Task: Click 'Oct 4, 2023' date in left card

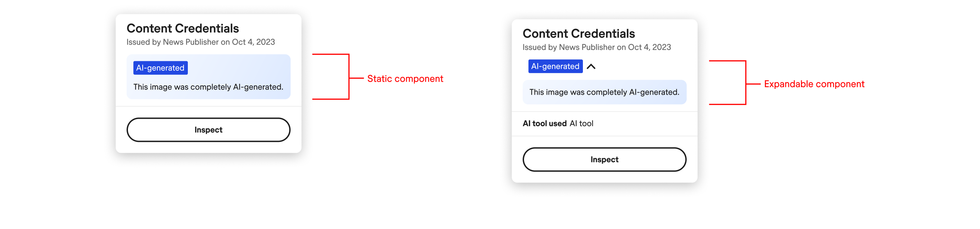Action: click(254, 42)
